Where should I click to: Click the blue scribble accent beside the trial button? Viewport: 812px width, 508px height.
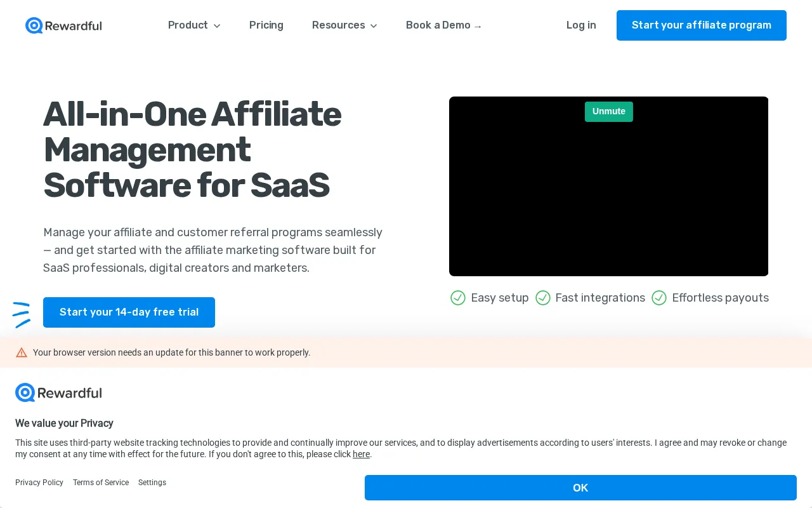click(22, 314)
